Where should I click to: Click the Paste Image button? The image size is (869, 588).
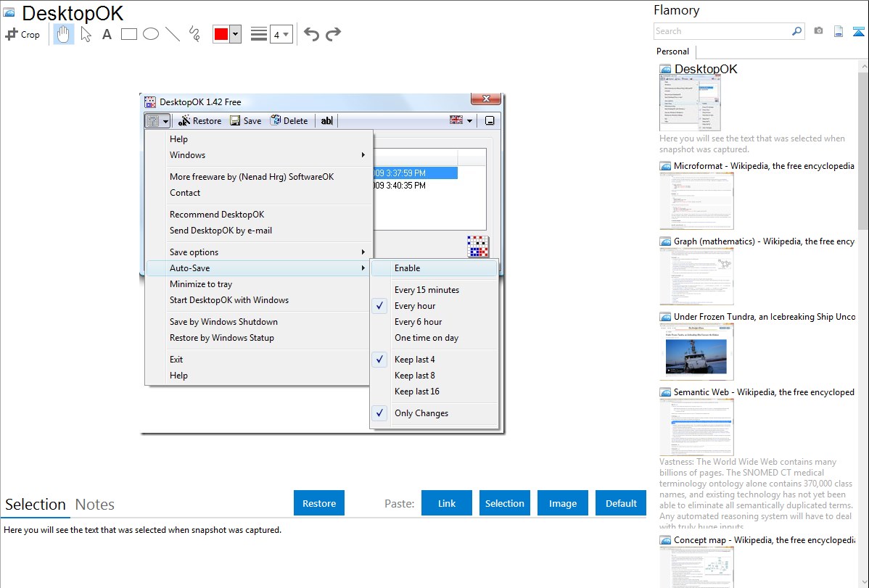click(562, 503)
